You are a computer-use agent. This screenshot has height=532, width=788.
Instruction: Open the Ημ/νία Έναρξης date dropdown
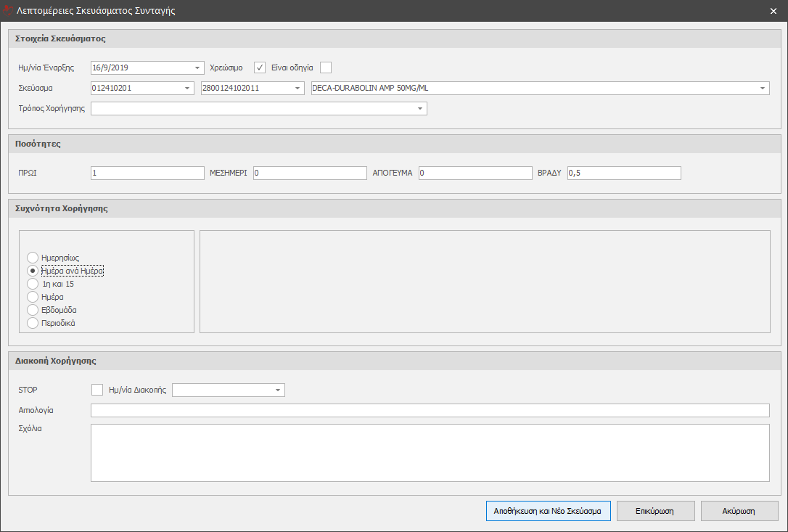click(198, 68)
